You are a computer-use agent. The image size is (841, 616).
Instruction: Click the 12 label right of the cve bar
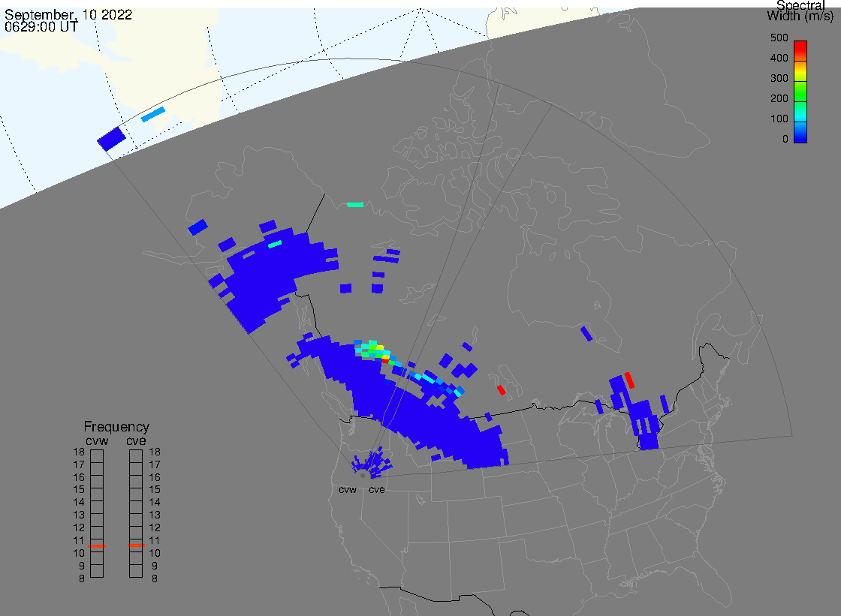155,527
